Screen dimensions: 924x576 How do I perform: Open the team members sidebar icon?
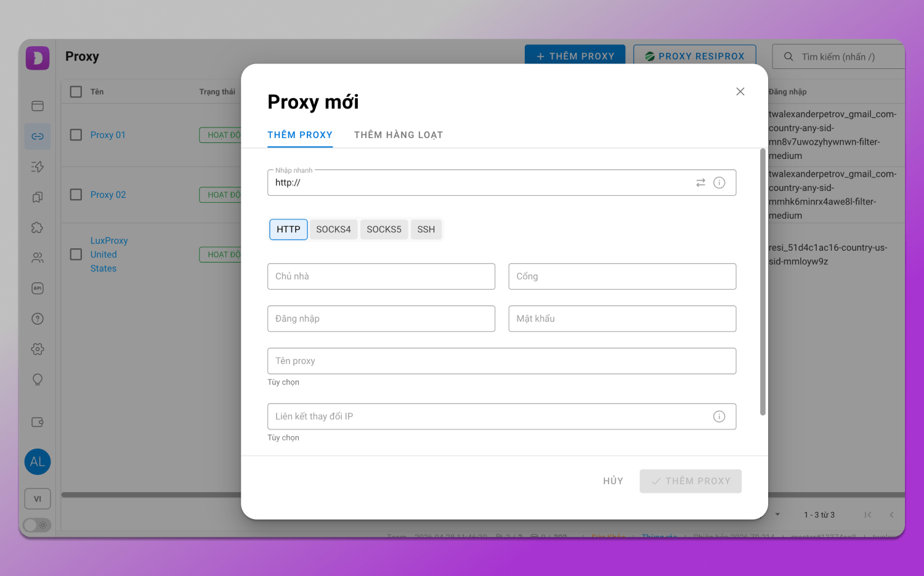[38, 258]
